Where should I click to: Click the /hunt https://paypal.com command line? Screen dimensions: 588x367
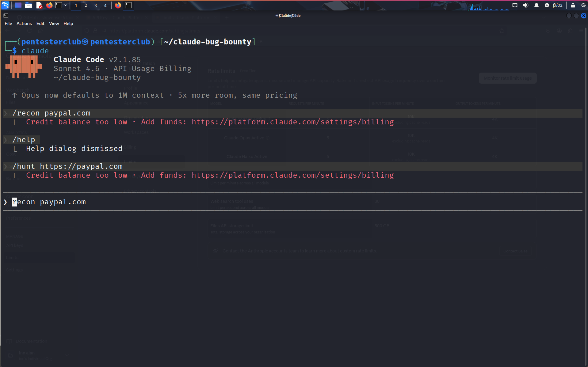coord(293,166)
